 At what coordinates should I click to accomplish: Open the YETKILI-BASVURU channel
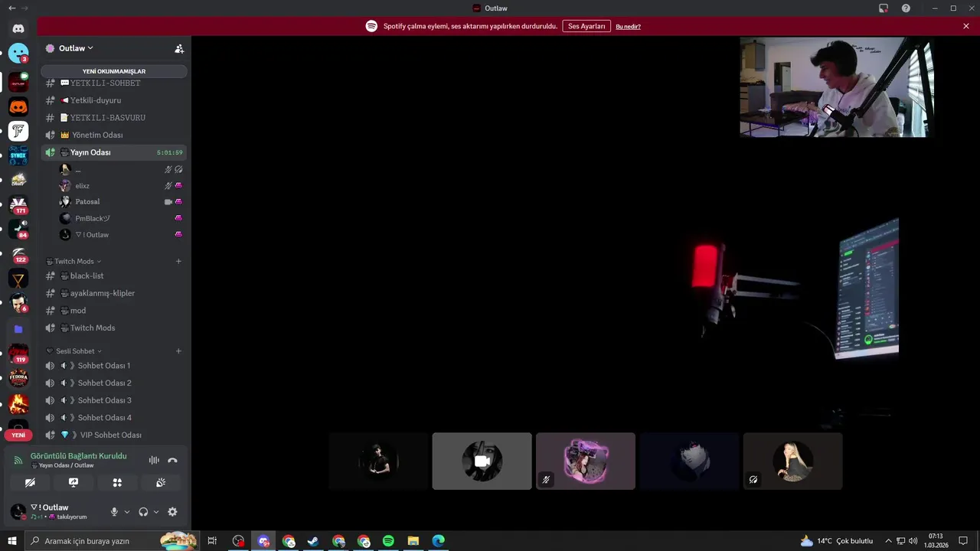point(114,118)
